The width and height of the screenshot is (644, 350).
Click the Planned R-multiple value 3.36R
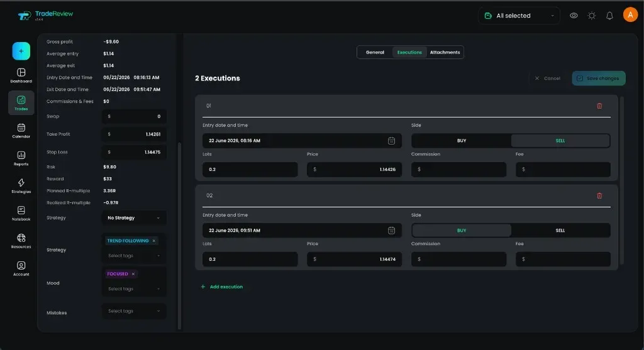(109, 191)
